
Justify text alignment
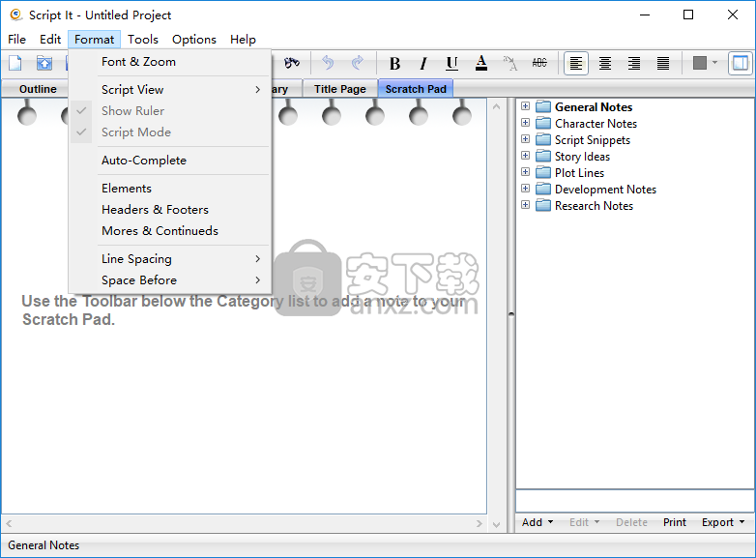663,63
